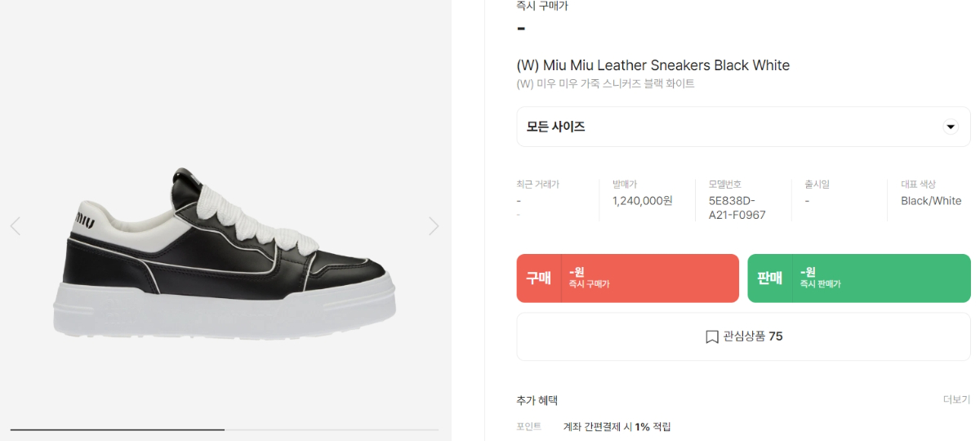This screenshot has width=980, height=441.
Task: Click the 최근 거래가 label
Action: (x=538, y=185)
